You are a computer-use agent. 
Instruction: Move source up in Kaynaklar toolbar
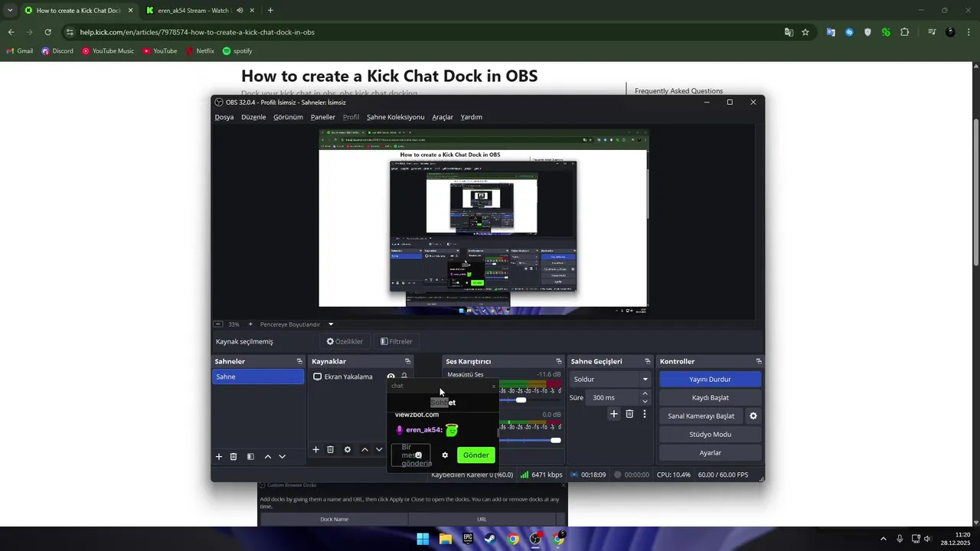tap(364, 449)
